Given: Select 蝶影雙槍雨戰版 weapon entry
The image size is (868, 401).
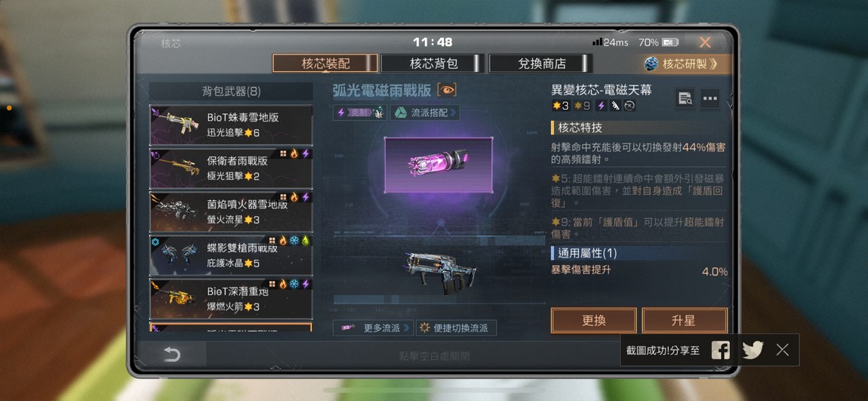Looking at the screenshot, I should point(231,255).
